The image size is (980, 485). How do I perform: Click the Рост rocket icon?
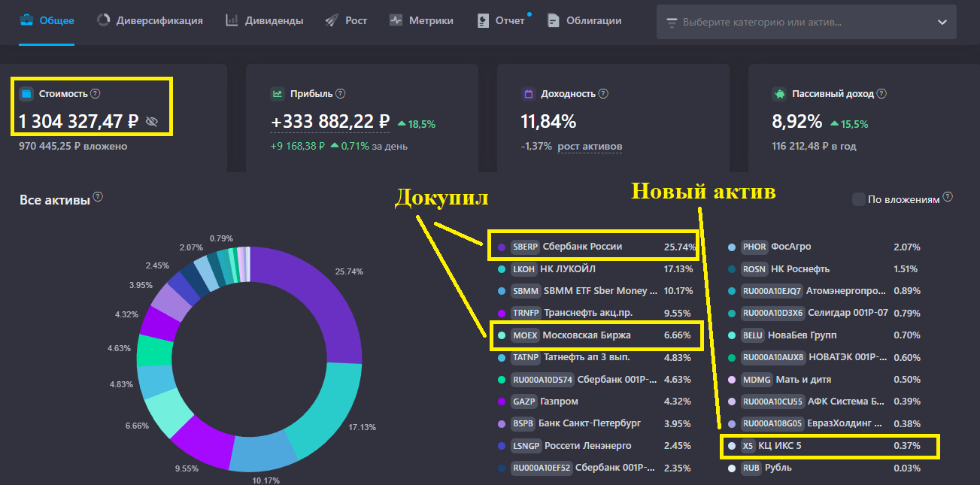(x=331, y=20)
